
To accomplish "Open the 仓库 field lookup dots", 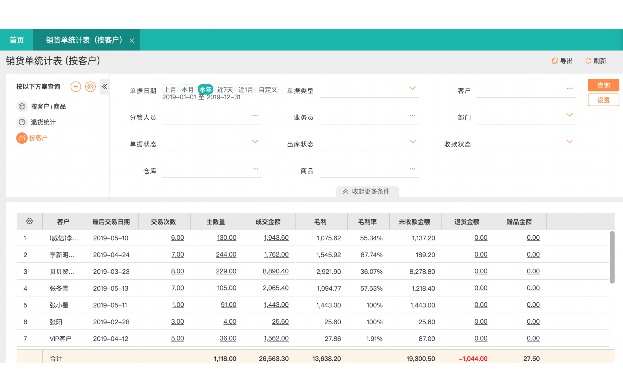I will click(x=255, y=168).
